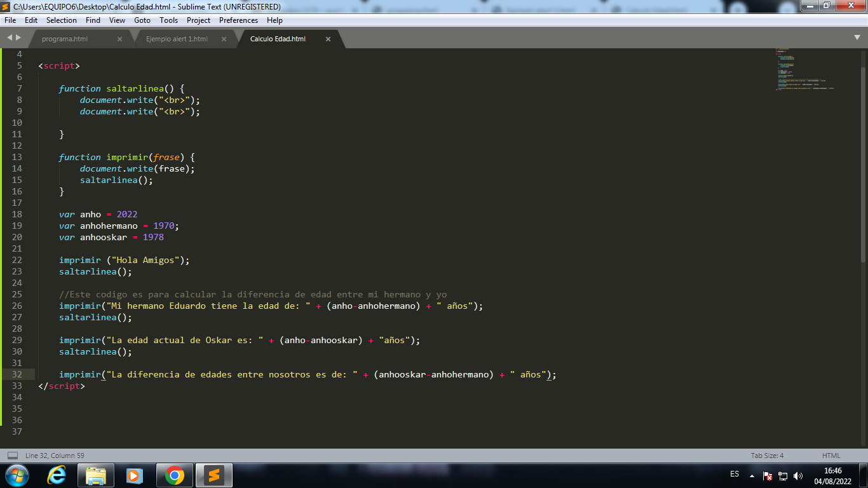This screenshot has height=488, width=868.
Task: Open the media player taskbar icon
Action: (x=134, y=475)
